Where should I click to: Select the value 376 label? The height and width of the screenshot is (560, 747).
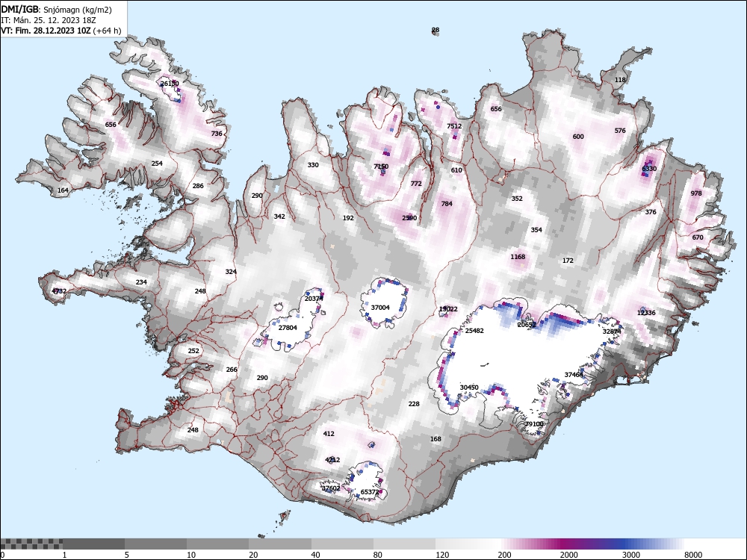tap(651, 212)
